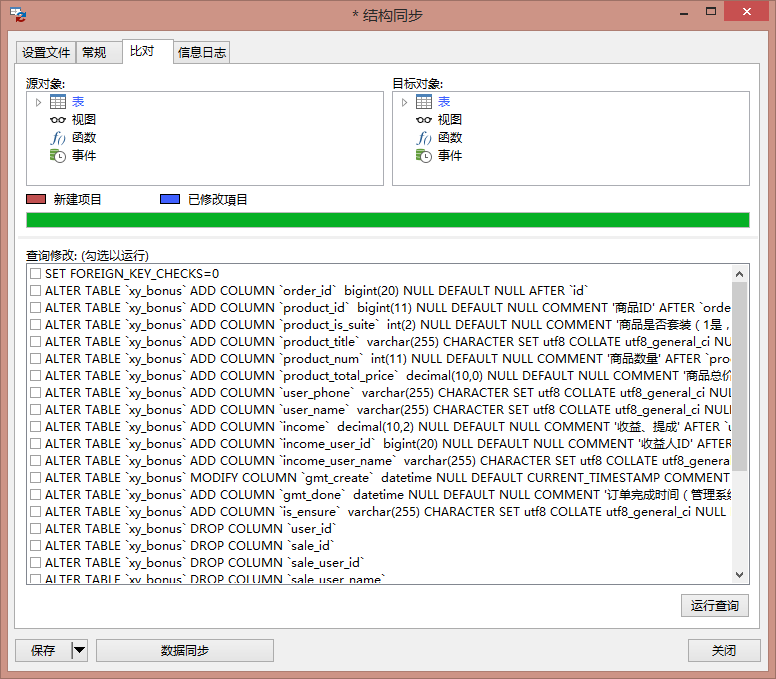Switch to the 设置文件 tab
Screen dimensions: 776x679
pyautogui.click(x=46, y=52)
